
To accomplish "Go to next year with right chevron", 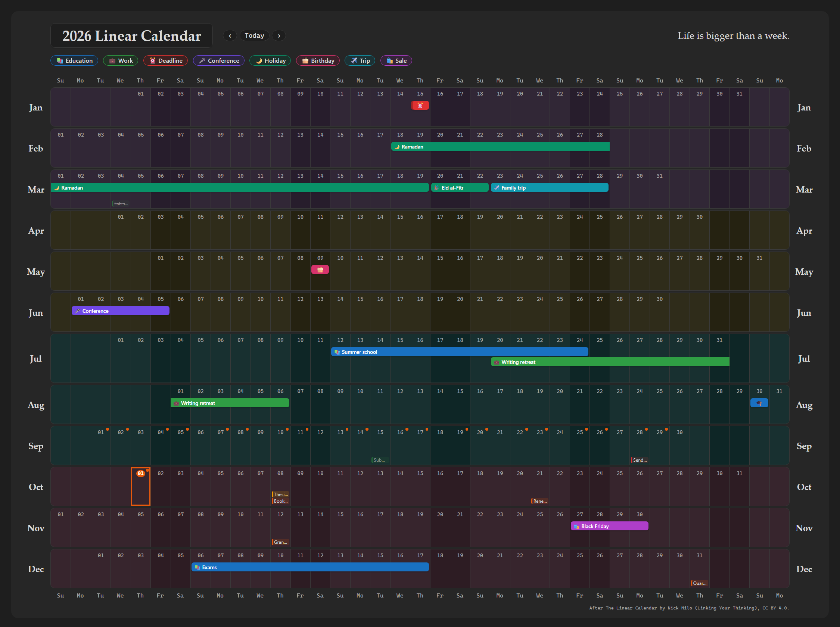I will [x=279, y=36].
